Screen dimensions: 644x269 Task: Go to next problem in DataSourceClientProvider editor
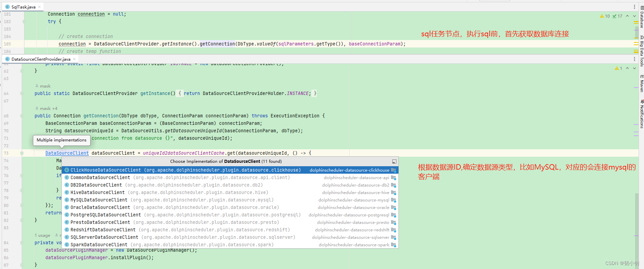pyautogui.click(x=635, y=68)
